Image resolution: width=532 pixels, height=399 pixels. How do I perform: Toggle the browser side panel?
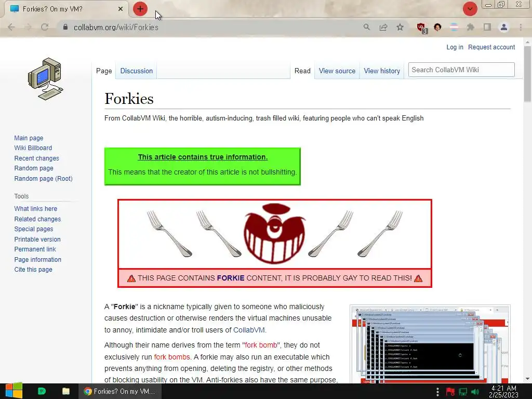click(x=487, y=27)
